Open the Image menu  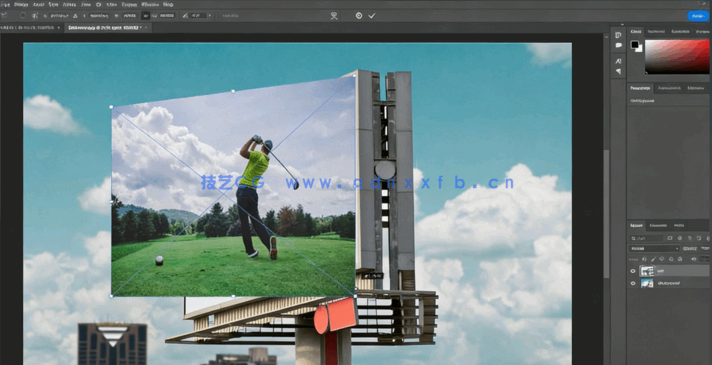[x=21, y=5]
